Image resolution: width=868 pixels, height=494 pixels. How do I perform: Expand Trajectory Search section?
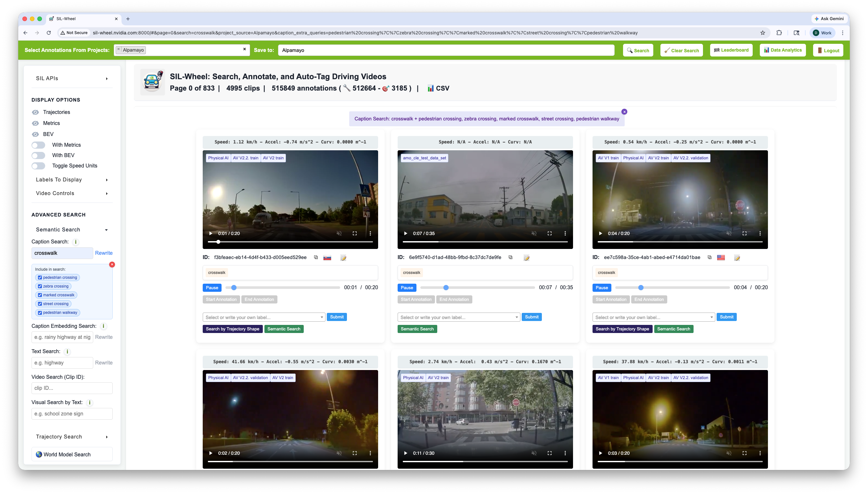click(72, 437)
